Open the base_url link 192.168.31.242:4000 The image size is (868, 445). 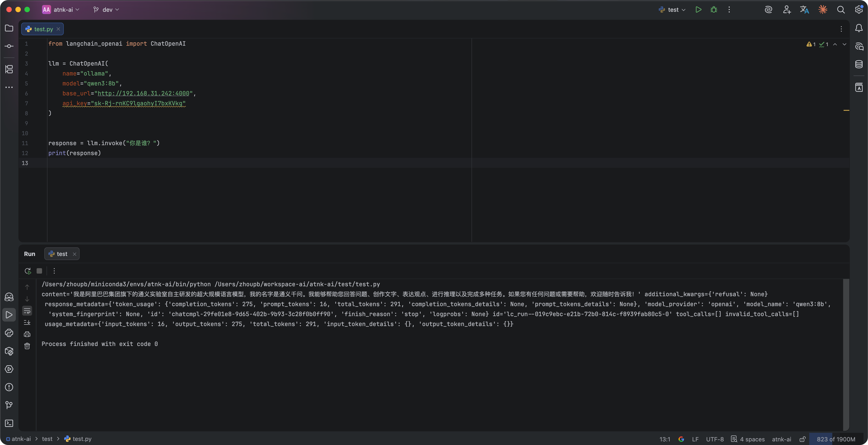[x=143, y=93]
